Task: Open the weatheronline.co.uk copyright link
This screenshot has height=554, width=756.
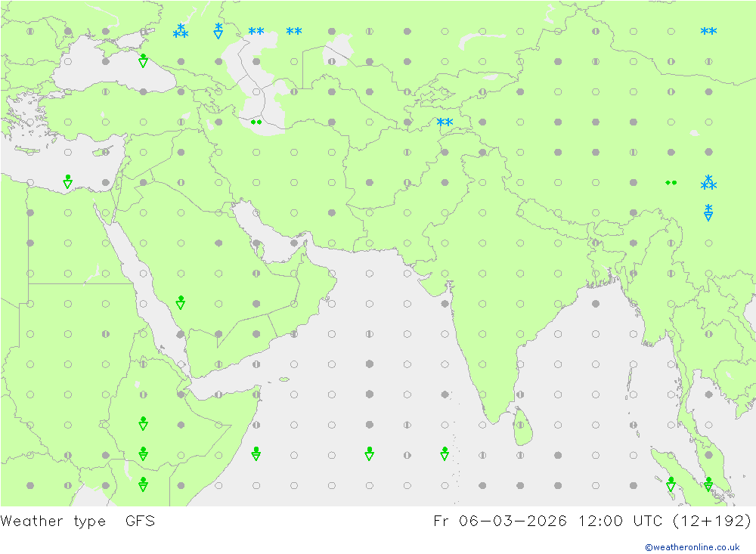Action: point(692,547)
